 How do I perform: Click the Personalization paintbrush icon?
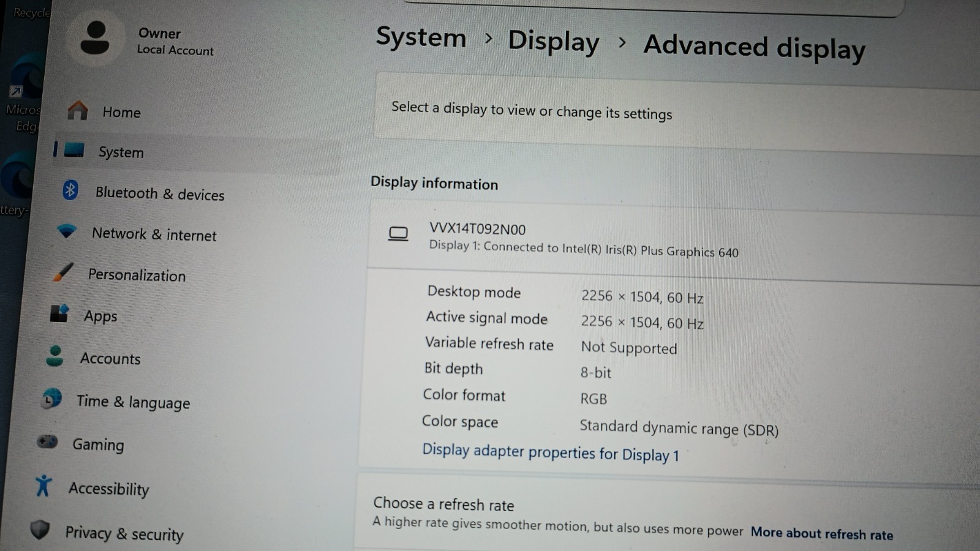(63, 272)
